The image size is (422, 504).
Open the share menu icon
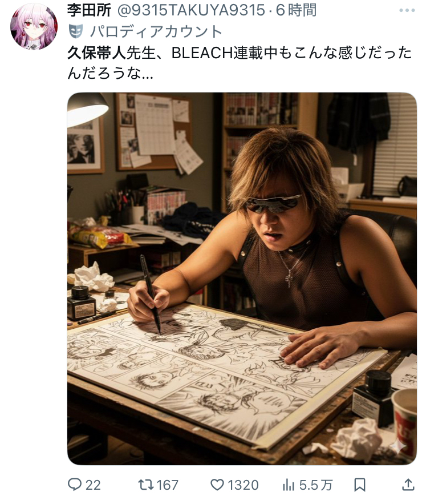pyautogui.click(x=408, y=485)
